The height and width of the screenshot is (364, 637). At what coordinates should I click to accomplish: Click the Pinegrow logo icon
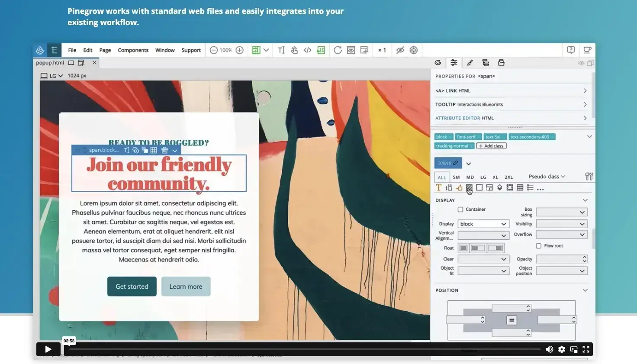pyautogui.click(x=40, y=50)
